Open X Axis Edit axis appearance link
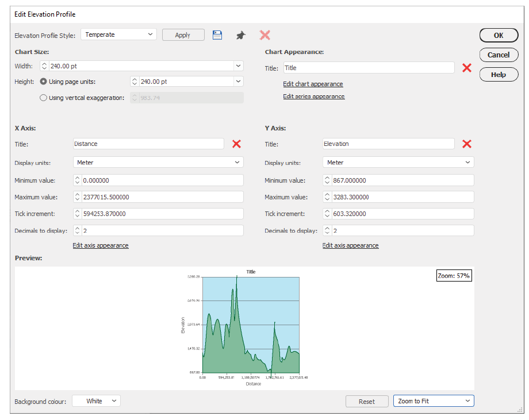The width and height of the screenshot is (529, 420). click(x=101, y=245)
